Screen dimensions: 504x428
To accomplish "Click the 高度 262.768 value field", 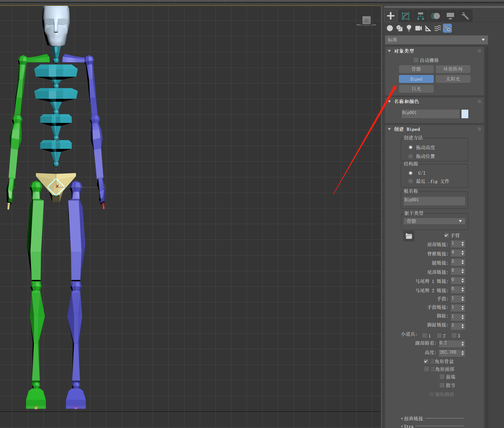I will [x=449, y=353].
